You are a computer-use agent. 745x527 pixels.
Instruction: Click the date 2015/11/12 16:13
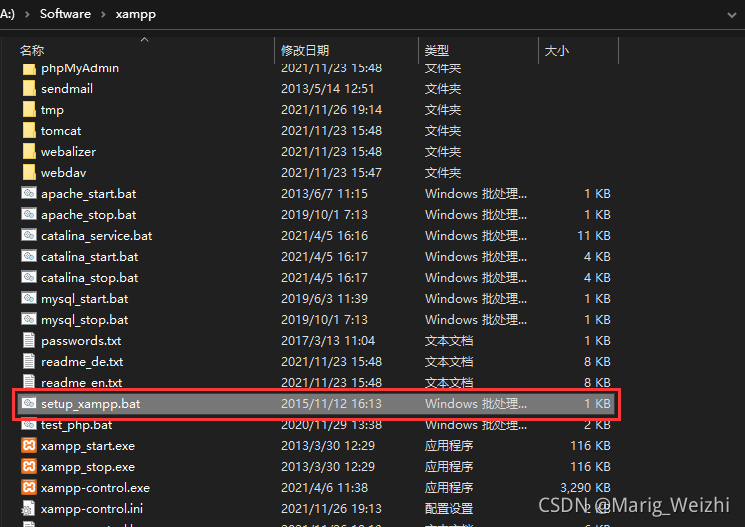331,403
